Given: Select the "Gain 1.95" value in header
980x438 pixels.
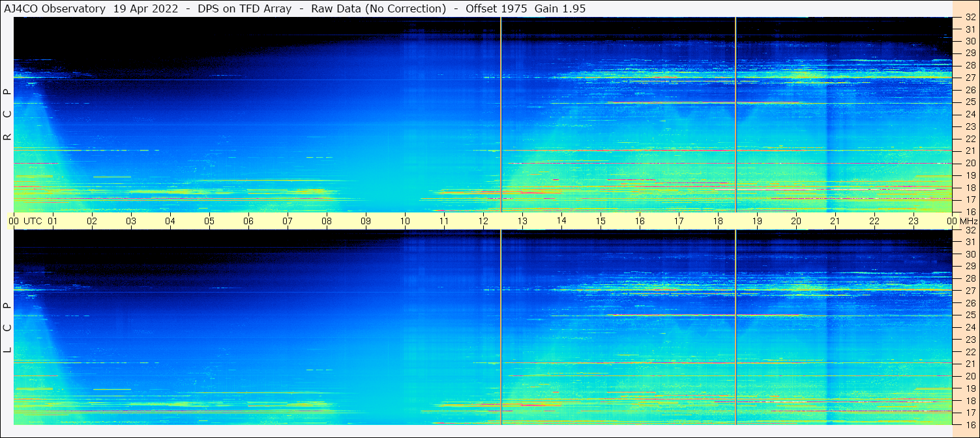Looking at the screenshot, I should 560,9.
